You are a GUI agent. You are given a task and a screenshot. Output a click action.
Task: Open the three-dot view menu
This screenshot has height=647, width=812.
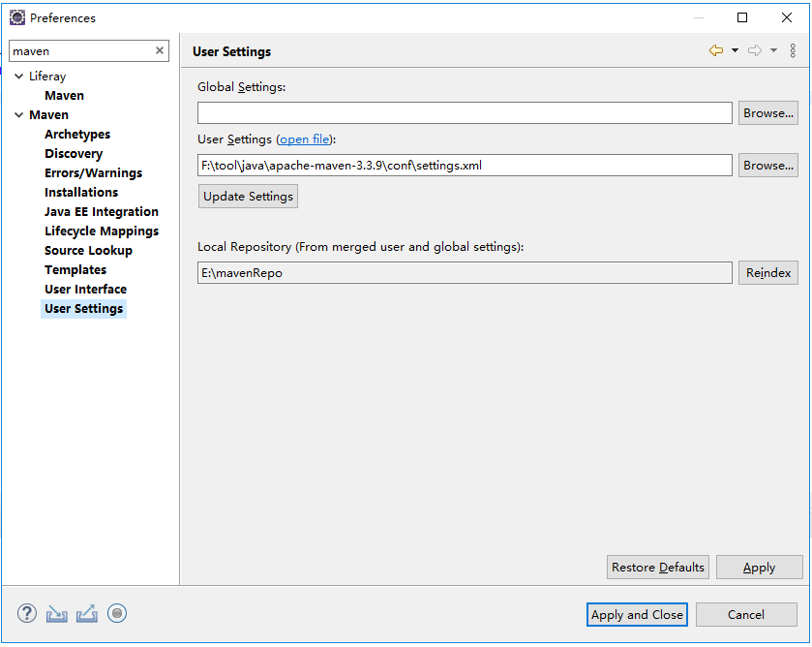(x=793, y=50)
